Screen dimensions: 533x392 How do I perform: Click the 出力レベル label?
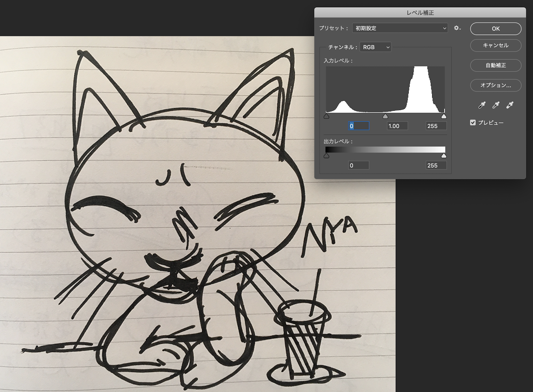(x=338, y=141)
